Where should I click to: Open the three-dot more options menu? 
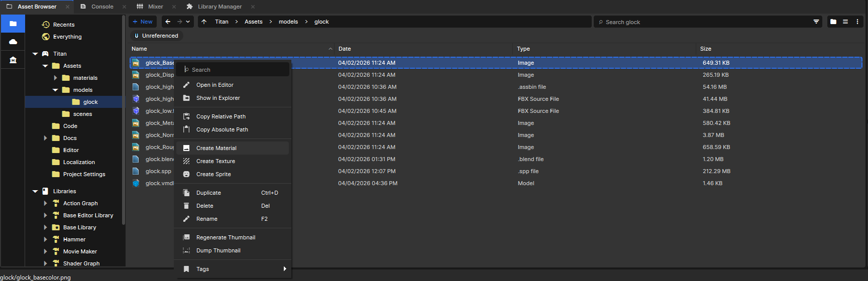click(857, 22)
